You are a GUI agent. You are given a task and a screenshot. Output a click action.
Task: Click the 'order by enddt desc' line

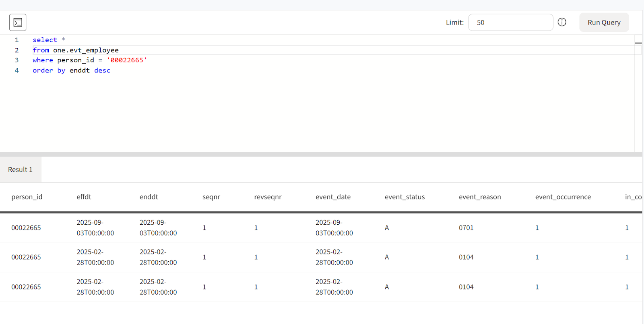(72, 70)
